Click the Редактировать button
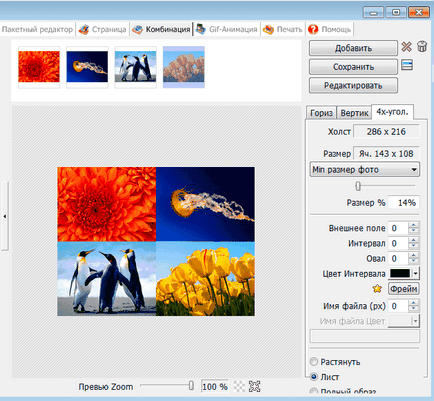Viewport: 434px width, 401px height. [x=353, y=86]
